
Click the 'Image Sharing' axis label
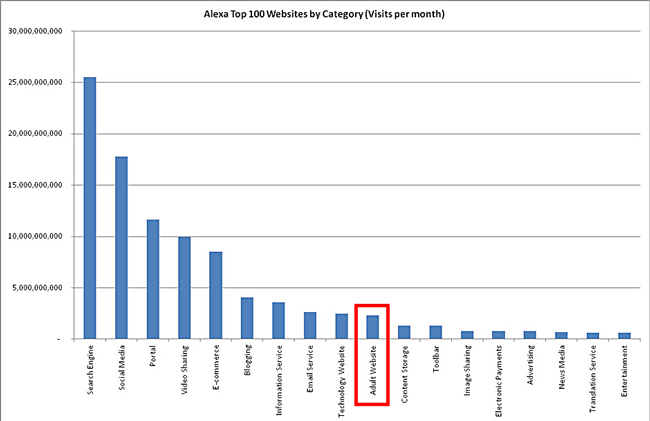click(467, 370)
